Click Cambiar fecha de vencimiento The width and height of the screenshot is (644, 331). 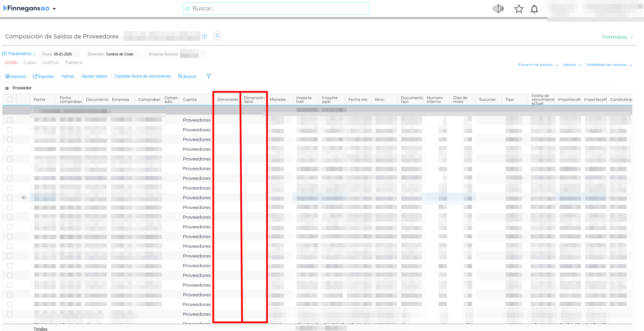click(x=143, y=76)
